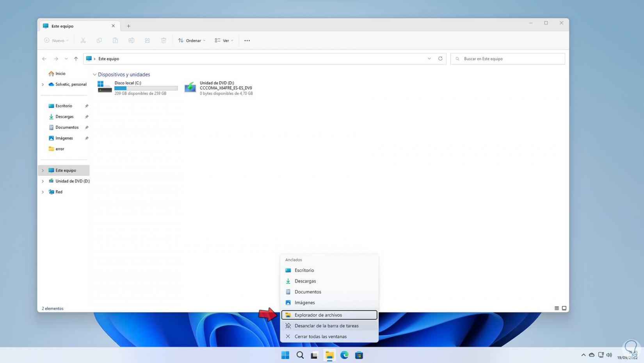
Task: Unpin Descargas from quick access pin
Action: (x=87, y=116)
